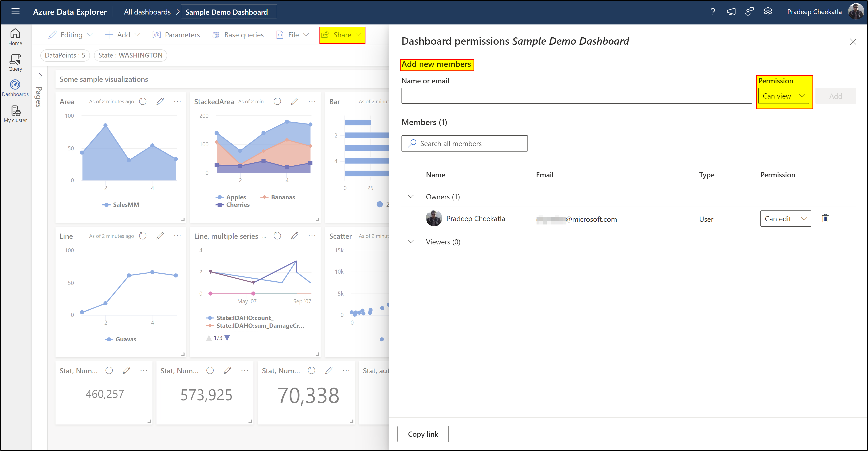
Task: Collapse the Viewers (0) group
Action: point(410,242)
